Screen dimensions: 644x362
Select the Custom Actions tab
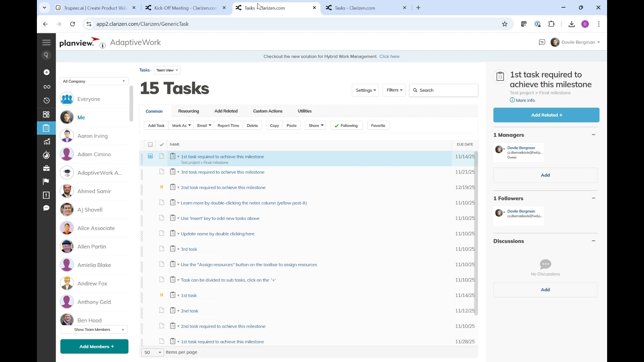(267, 111)
